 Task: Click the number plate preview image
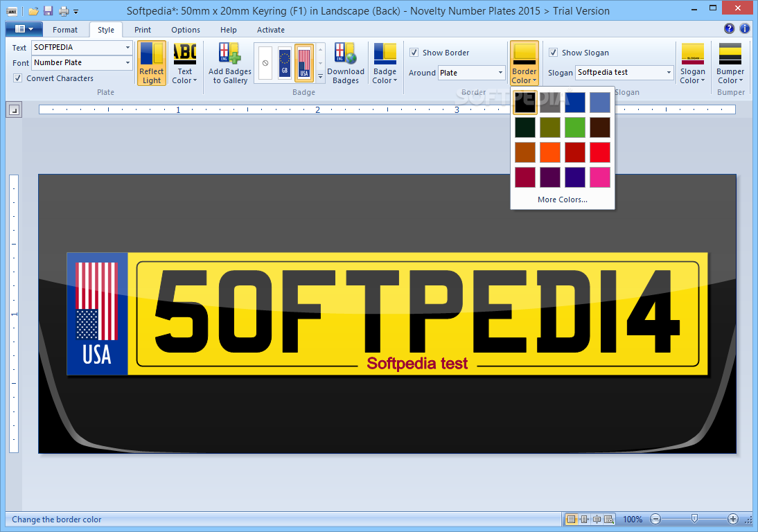pos(387,314)
